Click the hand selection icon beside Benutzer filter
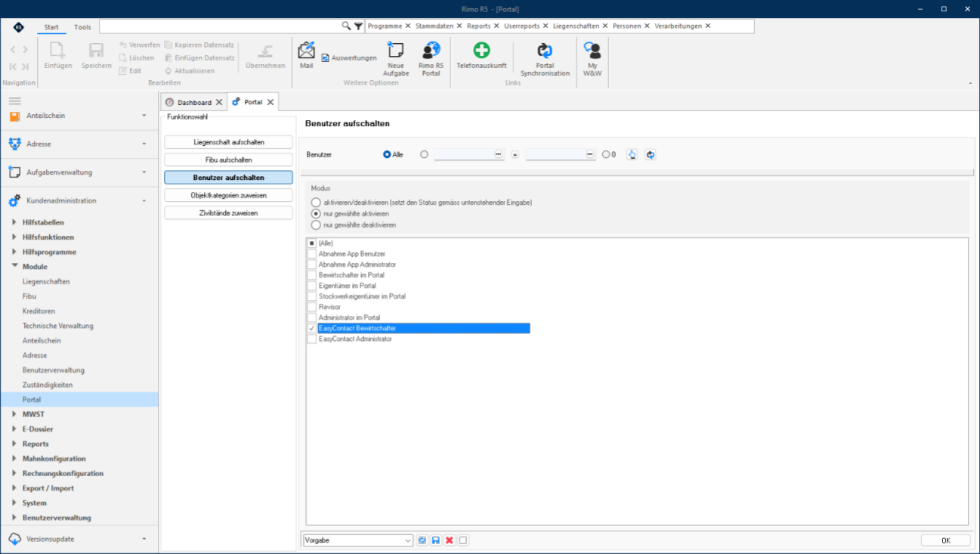The image size is (980, 554). (632, 155)
